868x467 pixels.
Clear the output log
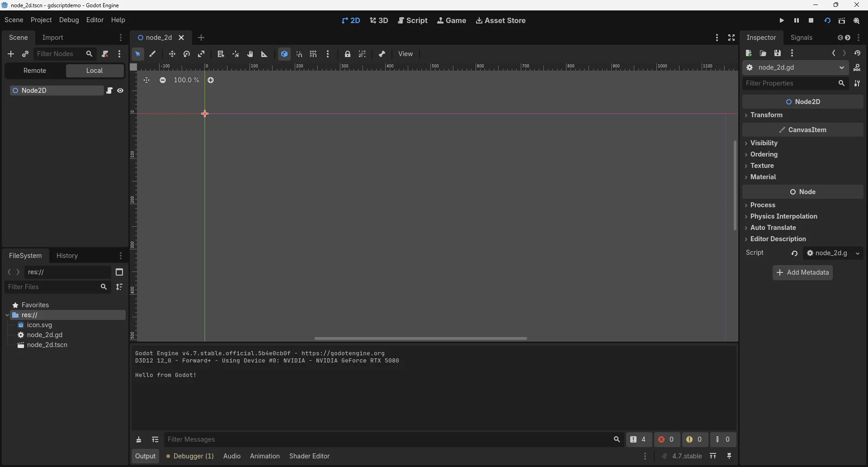pyautogui.click(x=139, y=440)
